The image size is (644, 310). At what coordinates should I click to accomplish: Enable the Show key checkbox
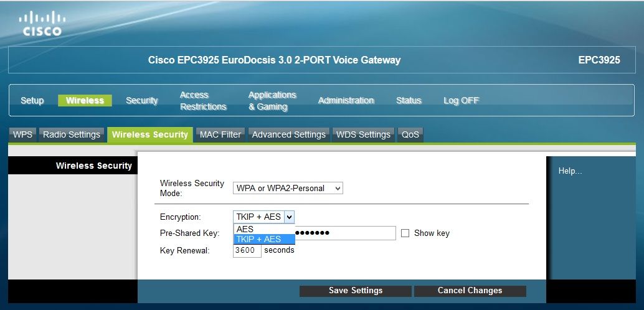coord(405,233)
